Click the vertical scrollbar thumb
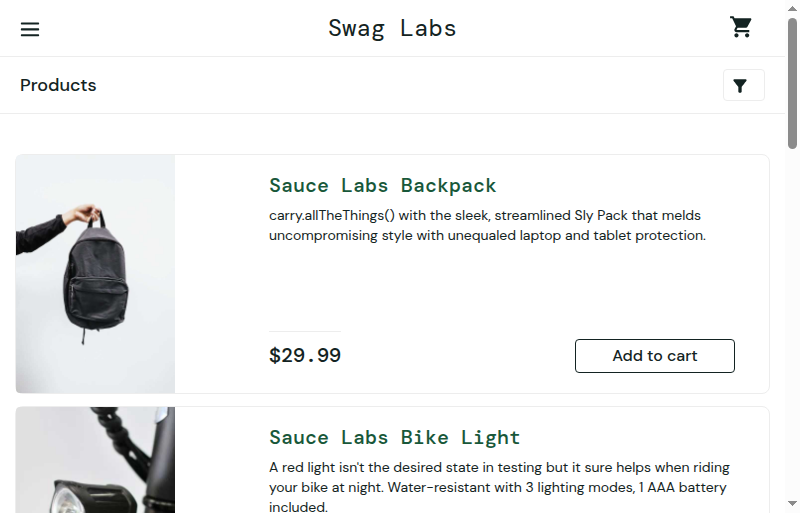Viewport: 800px width, 513px height. point(792,83)
